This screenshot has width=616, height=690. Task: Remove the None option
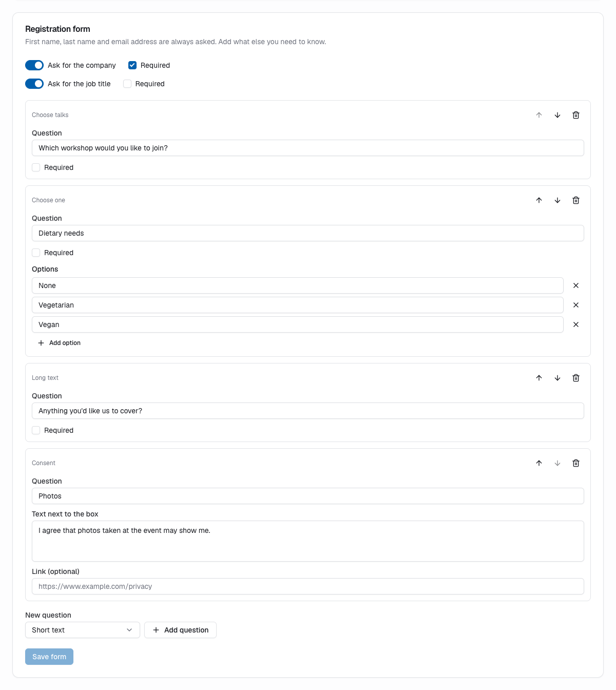576,285
